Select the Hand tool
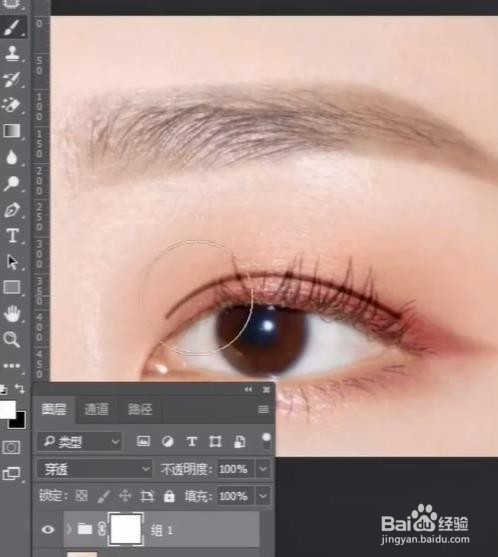Viewport: 498px width, 557px height. click(12, 314)
